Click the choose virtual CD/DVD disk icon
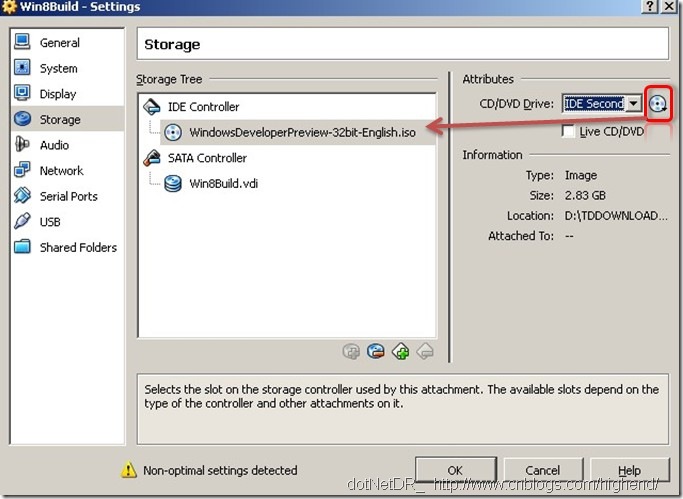Viewport: 683px width, 499px height. [658, 104]
